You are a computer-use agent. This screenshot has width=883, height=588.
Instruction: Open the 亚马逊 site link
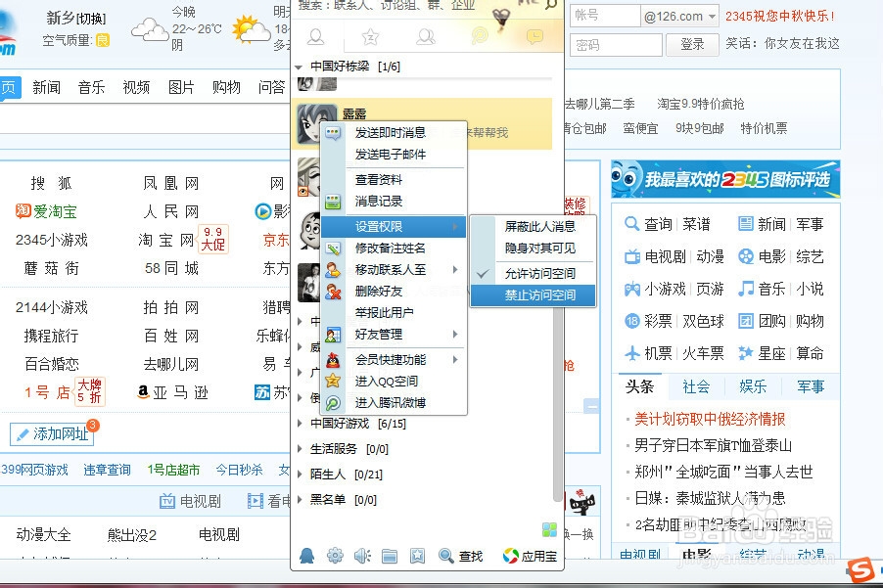pyautogui.click(x=173, y=392)
